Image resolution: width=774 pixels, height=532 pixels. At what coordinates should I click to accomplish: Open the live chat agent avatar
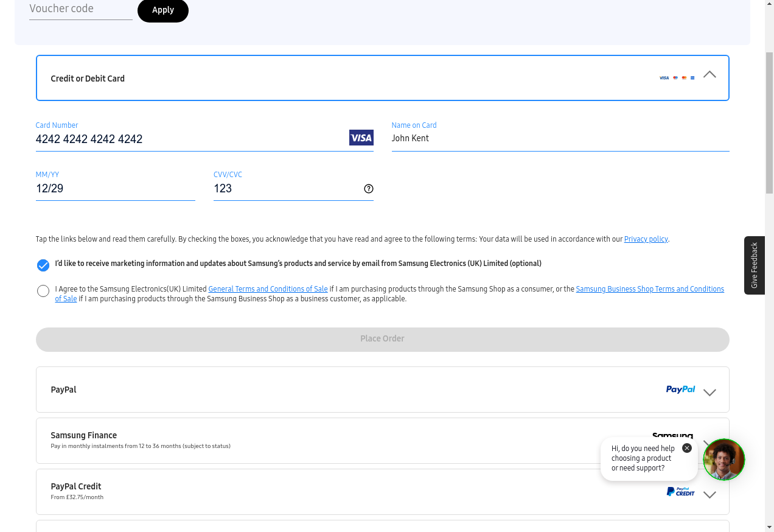point(723,460)
